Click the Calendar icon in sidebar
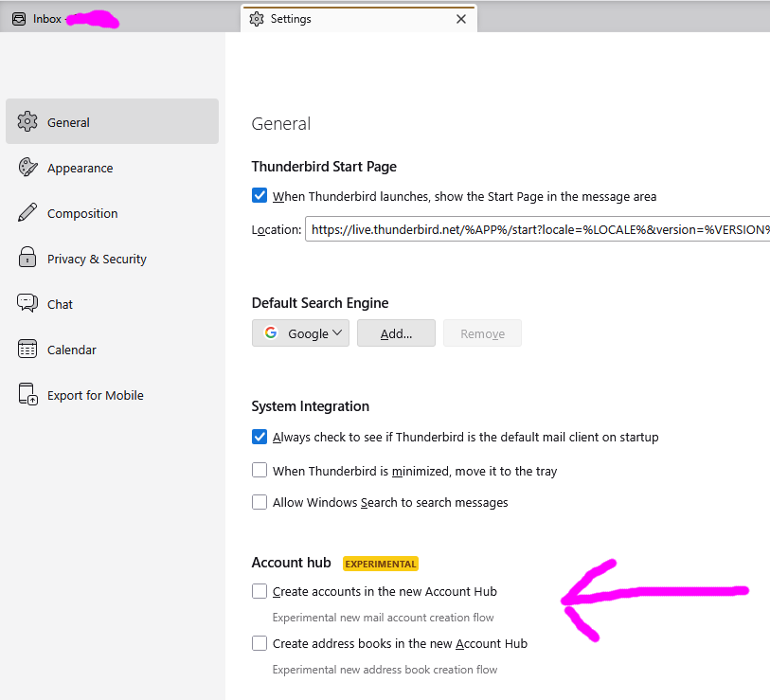Viewport: 770px width, 700px height. click(x=27, y=350)
